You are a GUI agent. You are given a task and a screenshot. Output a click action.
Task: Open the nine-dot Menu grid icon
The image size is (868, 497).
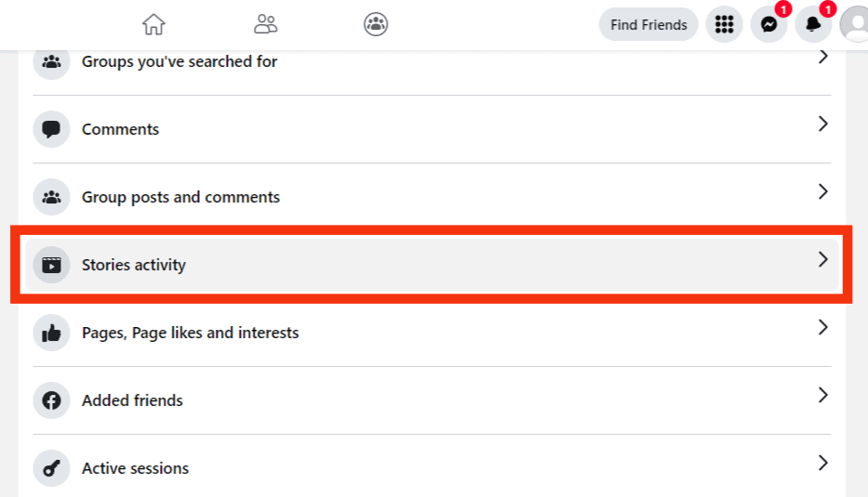click(x=724, y=24)
